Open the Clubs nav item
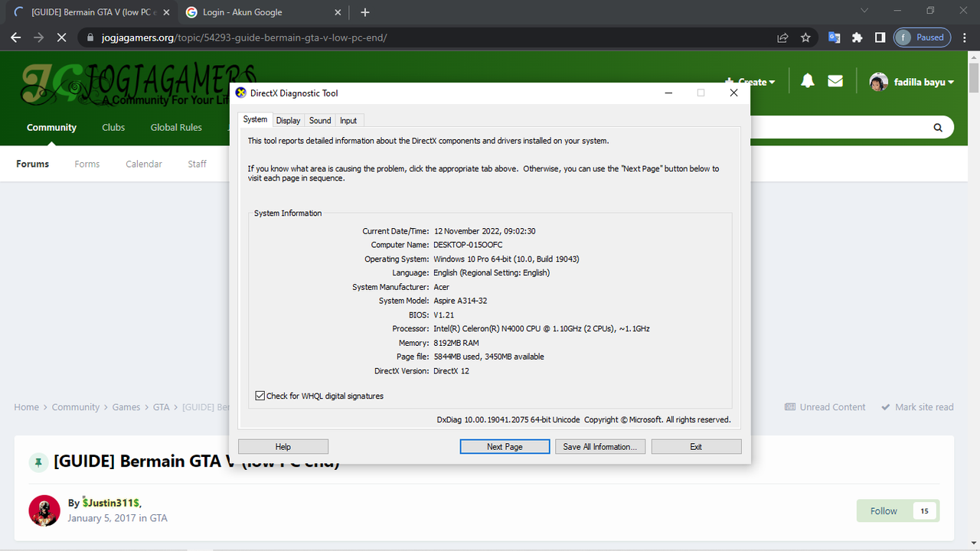 pyautogui.click(x=113, y=128)
